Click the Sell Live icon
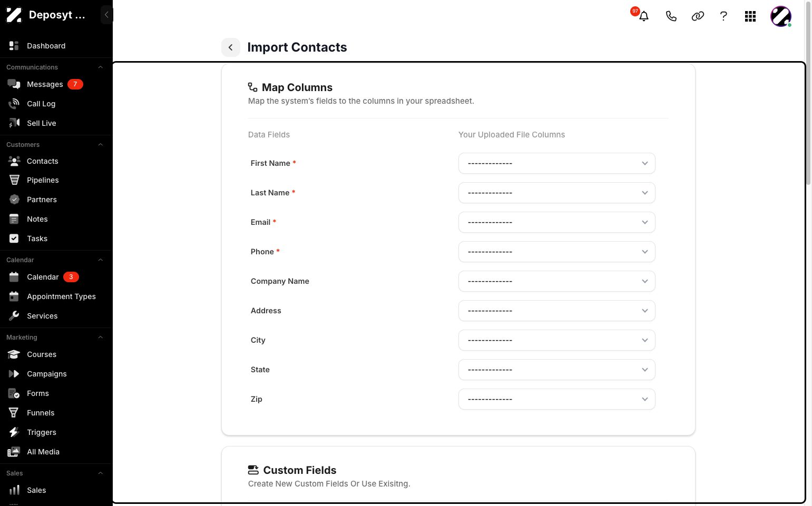The height and width of the screenshot is (506, 812). [x=14, y=123]
